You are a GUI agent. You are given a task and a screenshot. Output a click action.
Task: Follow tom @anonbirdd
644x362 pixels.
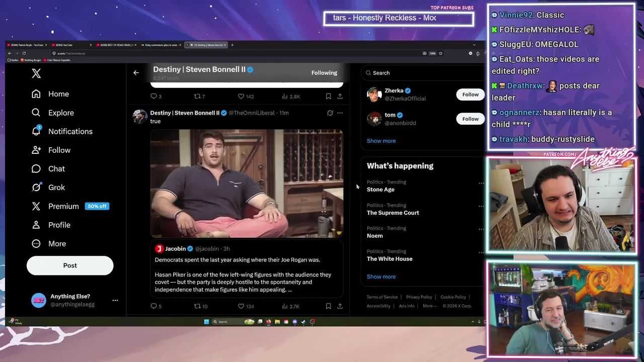coord(470,119)
